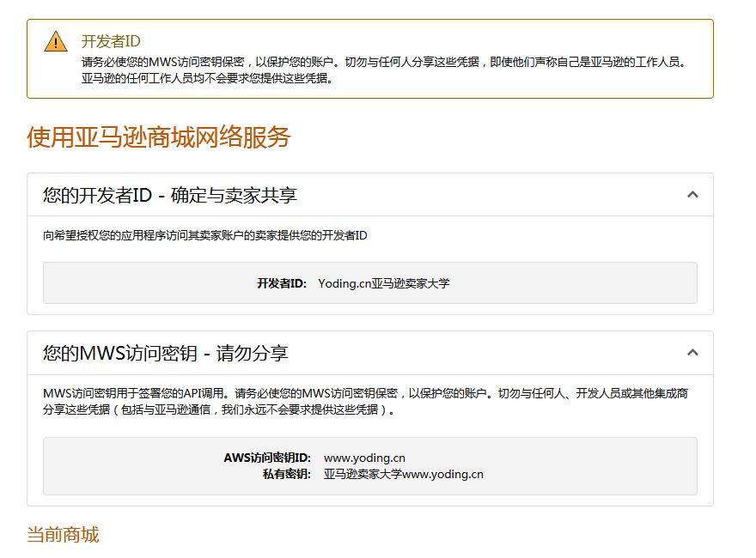Click the AWS访问密钥ID: field label
The width and height of the screenshot is (756, 558).
point(267,458)
